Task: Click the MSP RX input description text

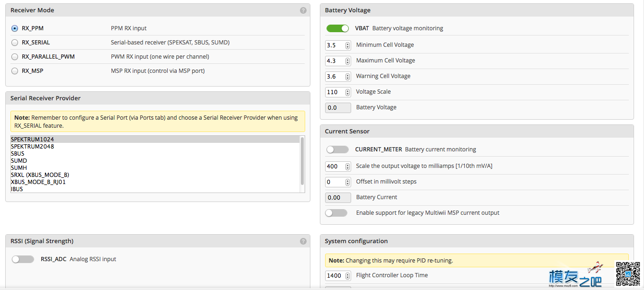Action: (x=158, y=71)
